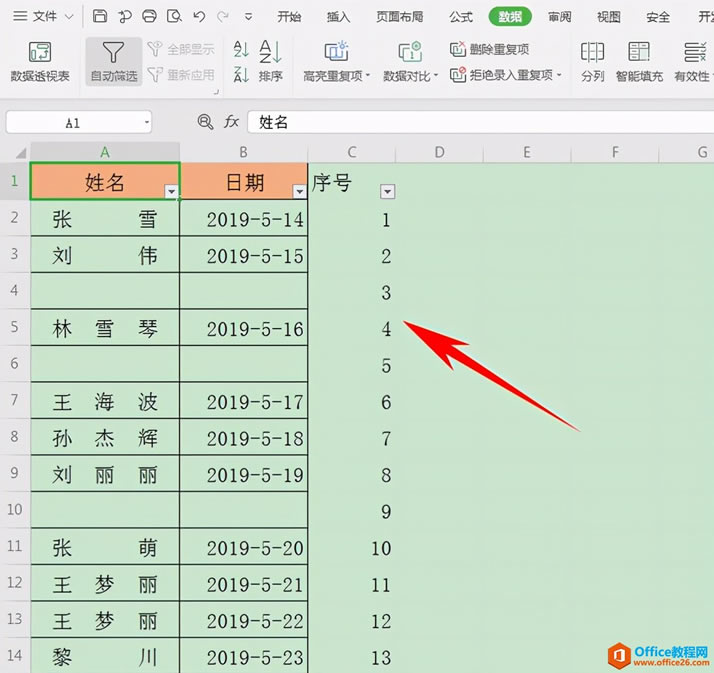The image size is (714, 673).
Task: Switch to the 审阅 tab
Action: (560, 17)
